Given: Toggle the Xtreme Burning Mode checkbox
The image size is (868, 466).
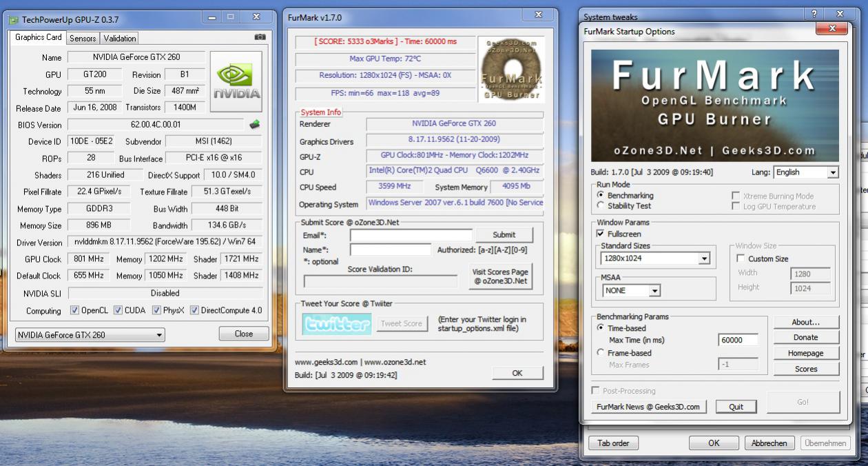Looking at the screenshot, I should click(736, 196).
